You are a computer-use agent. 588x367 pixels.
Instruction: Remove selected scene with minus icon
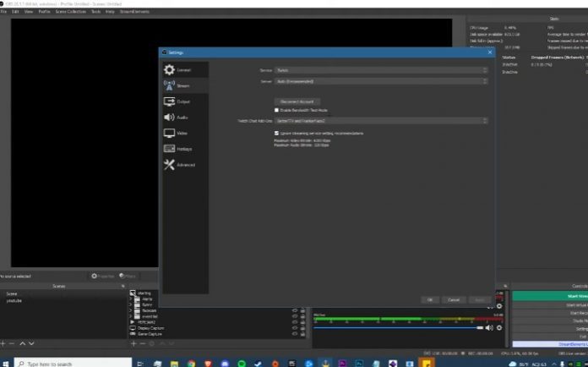[12, 343]
